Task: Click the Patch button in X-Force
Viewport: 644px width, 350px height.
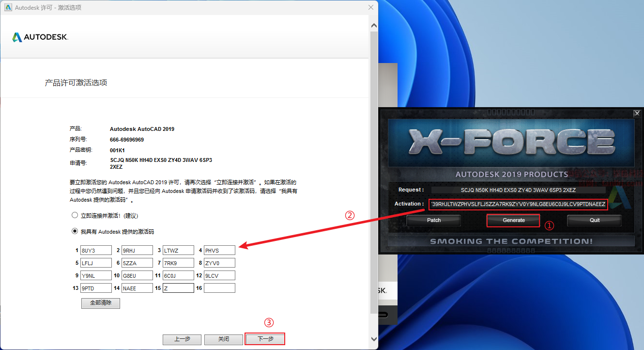Action: click(x=434, y=220)
